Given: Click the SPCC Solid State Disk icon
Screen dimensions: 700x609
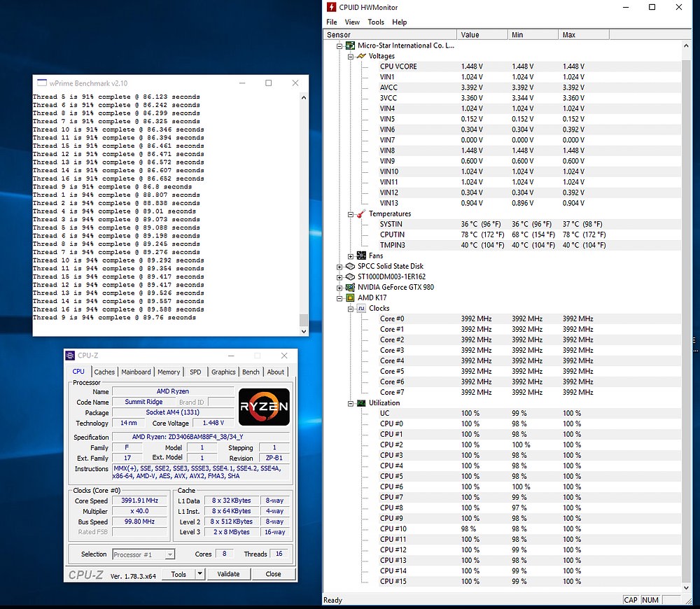Looking at the screenshot, I should coord(351,266).
